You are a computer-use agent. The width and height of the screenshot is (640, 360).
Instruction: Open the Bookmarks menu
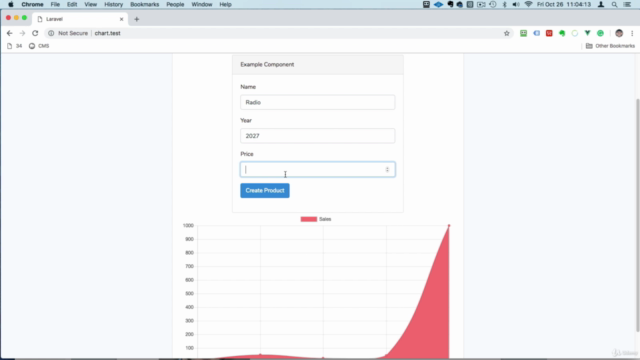click(x=144, y=4)
